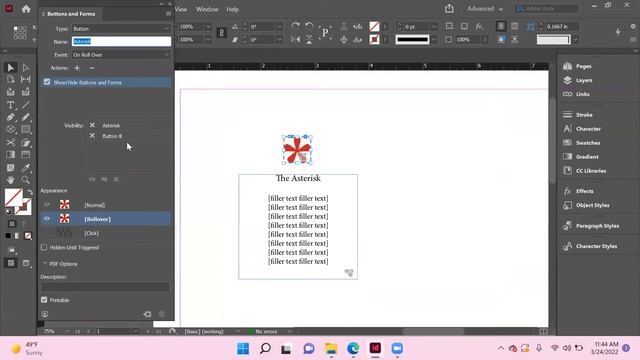Open the Layers panel
Screen dimensions: 640x360
578,80
